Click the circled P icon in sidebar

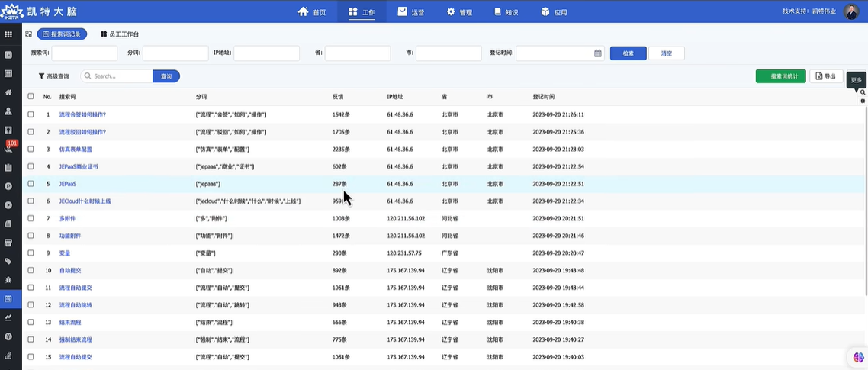coord(8,186)
